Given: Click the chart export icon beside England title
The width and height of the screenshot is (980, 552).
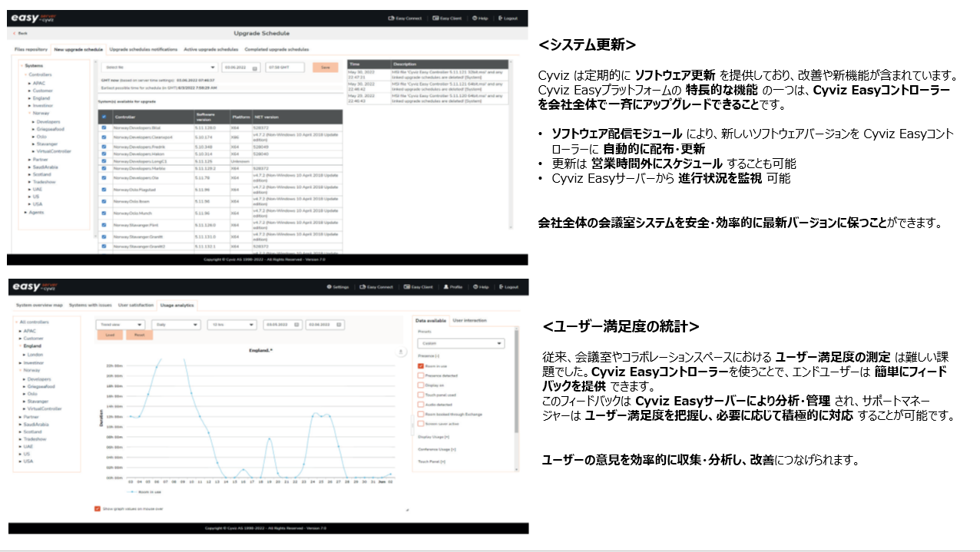Looking at the screenshot, I should pos(400,352).
